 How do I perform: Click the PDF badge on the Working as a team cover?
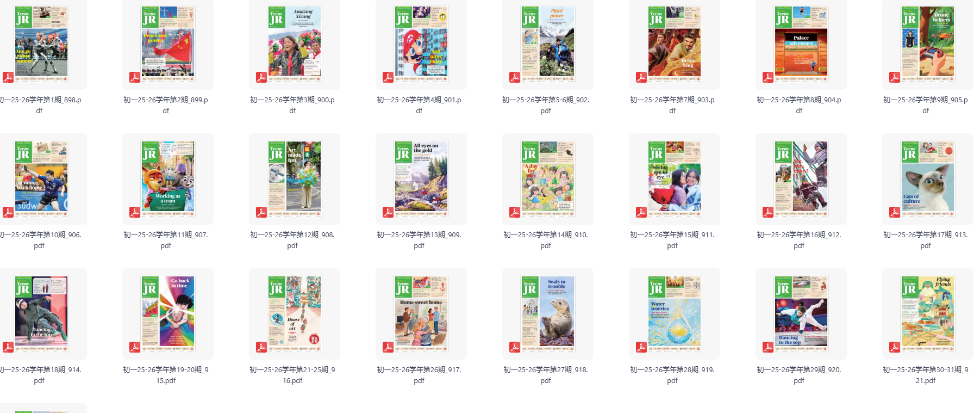point(134,212)
